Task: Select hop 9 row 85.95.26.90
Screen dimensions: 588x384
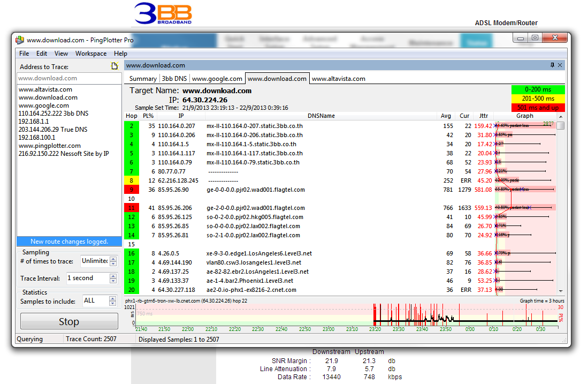Action: click(x=340, y=190)
